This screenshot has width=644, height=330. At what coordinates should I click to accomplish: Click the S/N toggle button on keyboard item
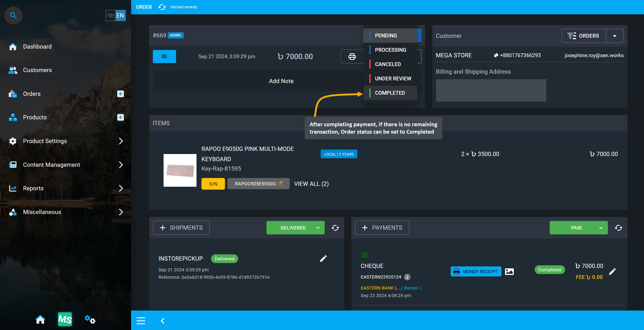213,183
